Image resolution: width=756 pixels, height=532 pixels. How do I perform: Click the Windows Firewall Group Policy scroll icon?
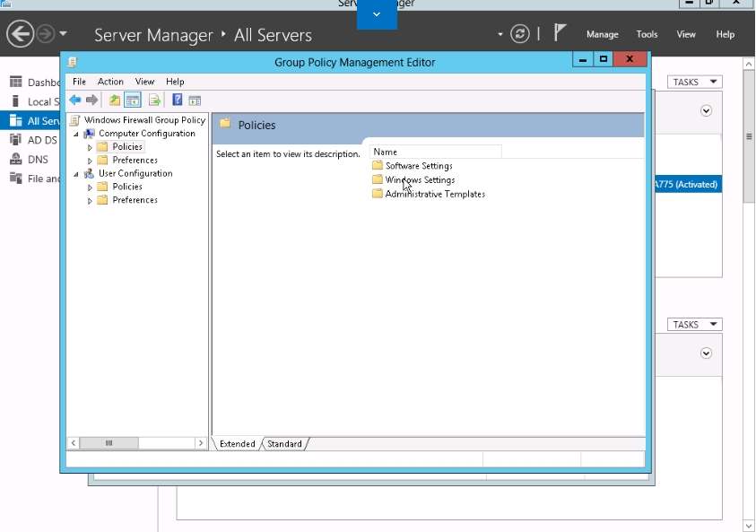click(74, 120)
